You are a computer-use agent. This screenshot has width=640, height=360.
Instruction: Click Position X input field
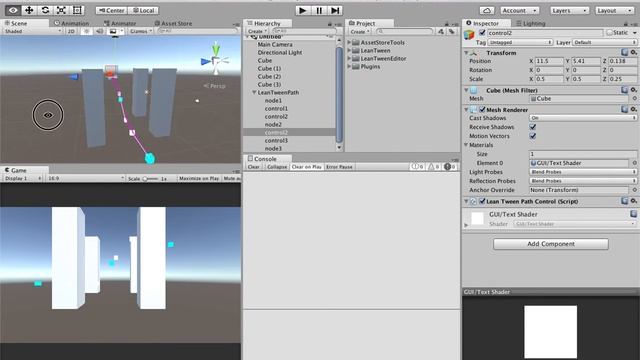pyautogui.click(x=549, y=61)
